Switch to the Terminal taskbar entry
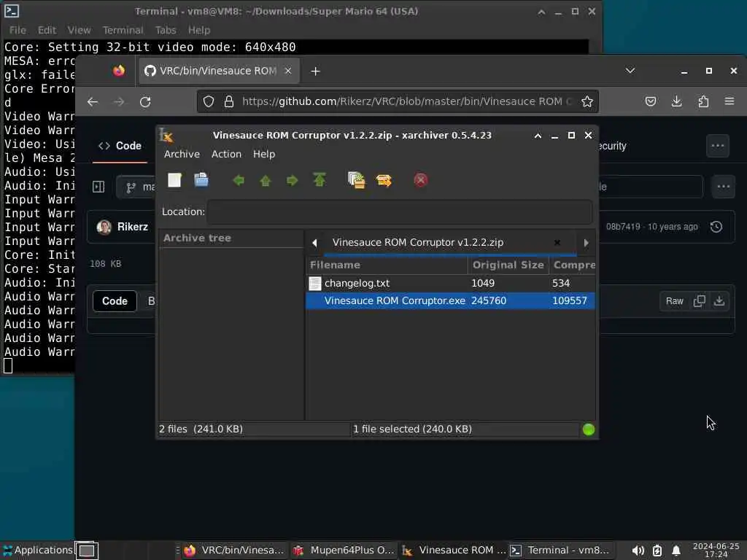This screenshot has height=560, width=747. (561, 551)
